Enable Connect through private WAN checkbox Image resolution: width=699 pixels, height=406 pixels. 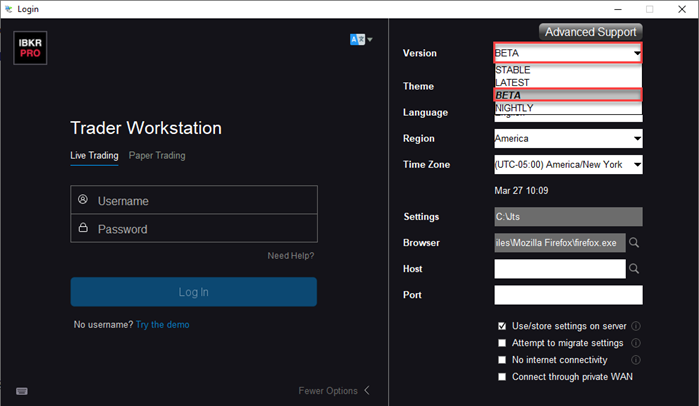coord(502,377)
